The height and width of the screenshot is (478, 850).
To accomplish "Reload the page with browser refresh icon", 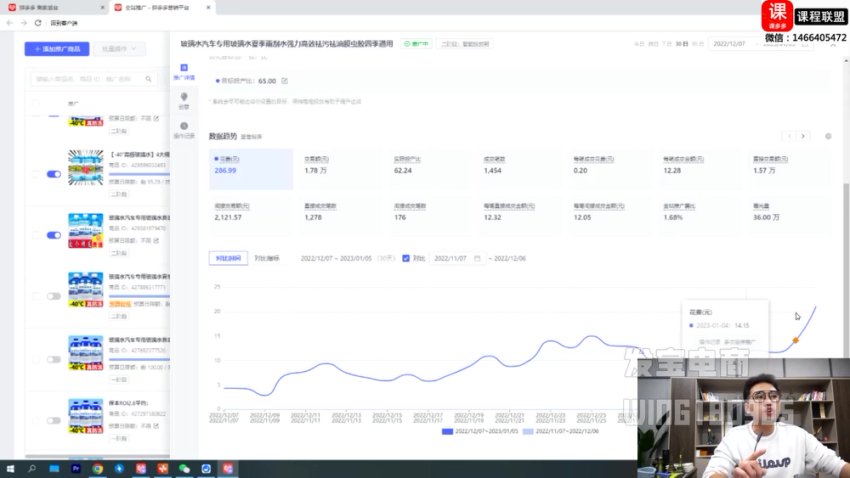I will coord(38,22).
